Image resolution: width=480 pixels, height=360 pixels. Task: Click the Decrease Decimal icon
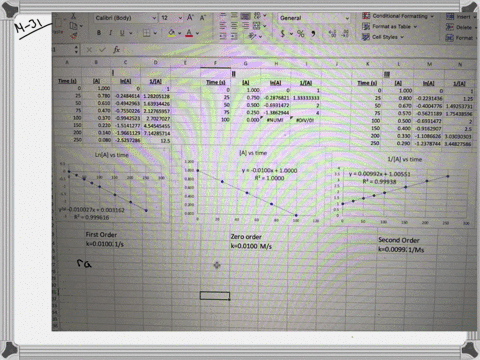click(x=346, y=33)
